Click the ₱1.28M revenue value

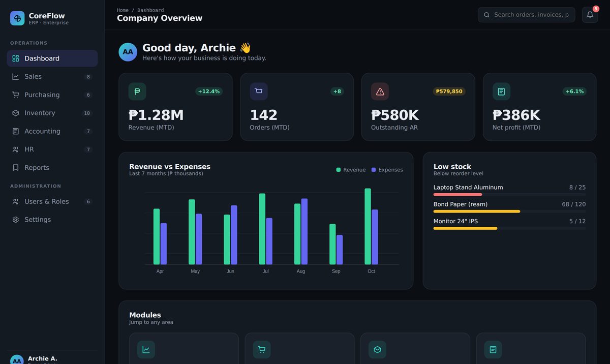coord(156,115)
